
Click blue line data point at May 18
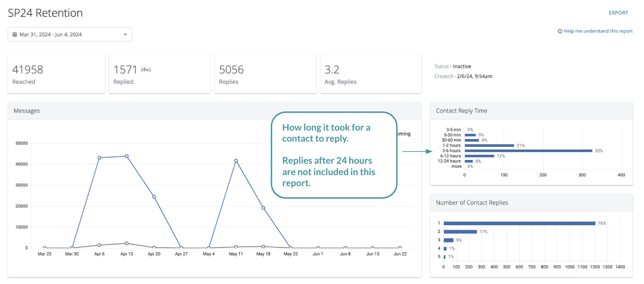click(x=263, y=208)
